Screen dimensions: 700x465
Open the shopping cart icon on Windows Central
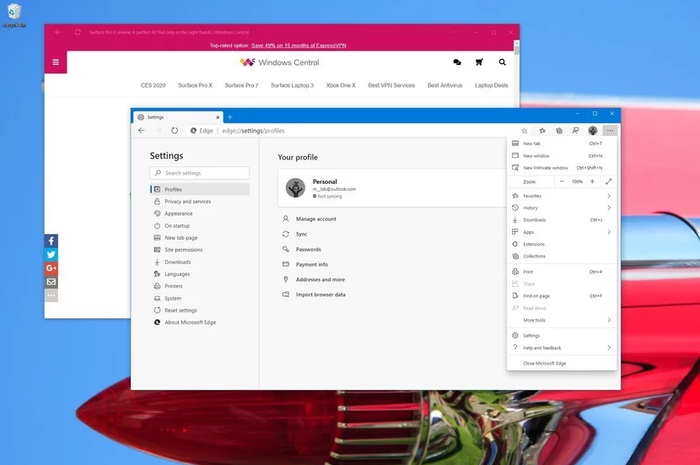pos(479,62)
